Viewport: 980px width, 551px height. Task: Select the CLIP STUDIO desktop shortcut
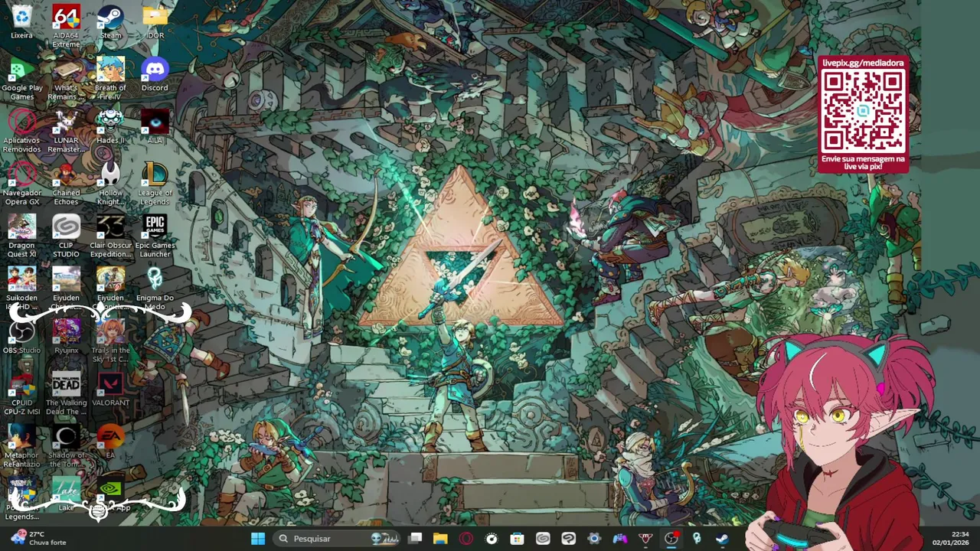point(66,236)
